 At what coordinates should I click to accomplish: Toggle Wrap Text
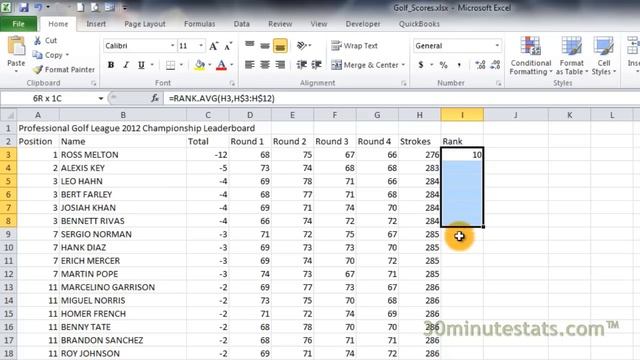coord(354,46)
